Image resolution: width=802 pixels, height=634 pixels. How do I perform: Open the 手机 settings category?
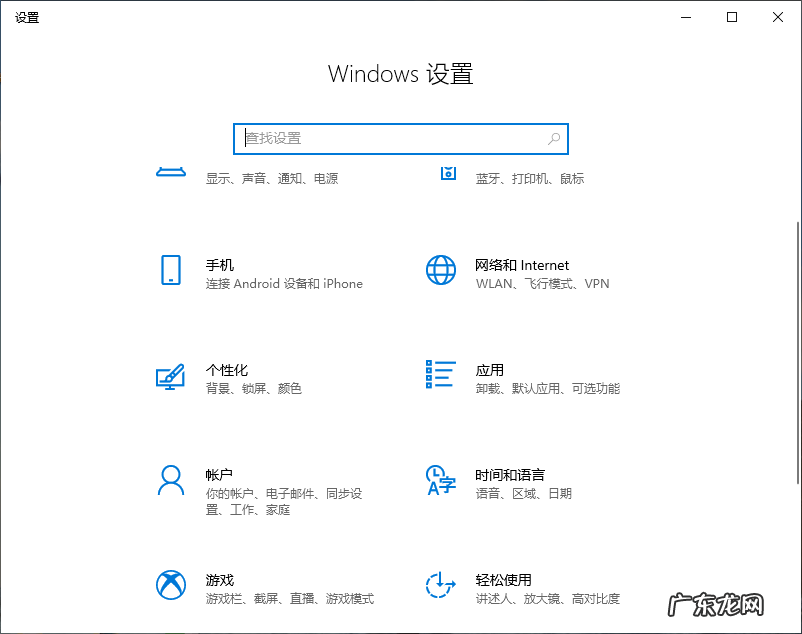click(x=220, y=264)
